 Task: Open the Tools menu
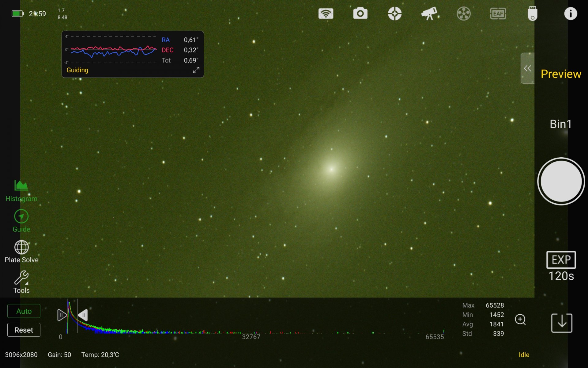[x=21, y=282]
